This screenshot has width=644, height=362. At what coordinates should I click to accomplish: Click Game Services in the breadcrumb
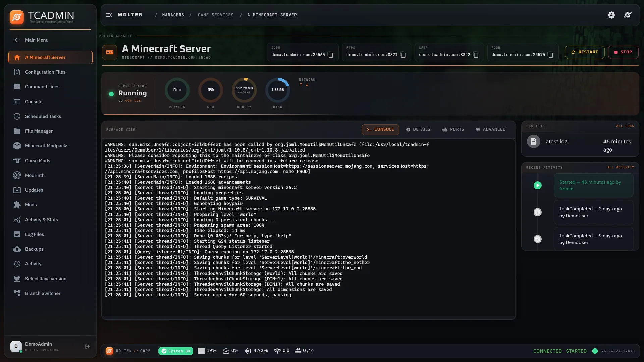tap(216, 15)
